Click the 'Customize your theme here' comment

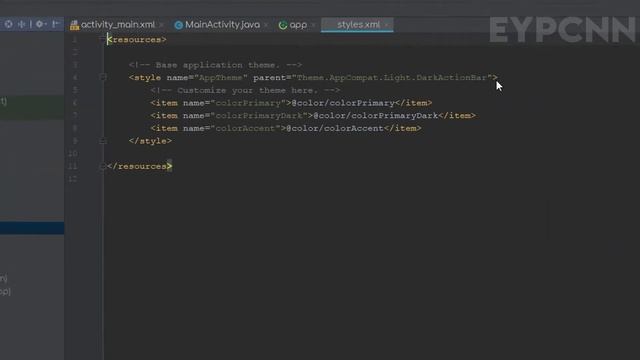pos(245,90)
